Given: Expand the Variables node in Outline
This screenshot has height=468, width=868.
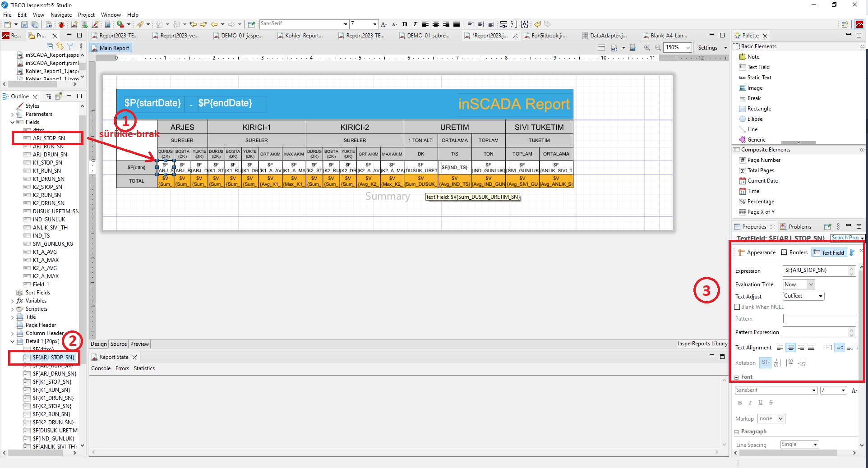Looking at the screenshot, I should 12,301.
